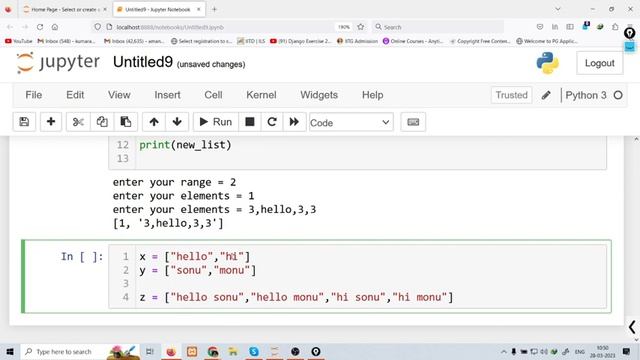Open the Online Courses bookmark
Viewport: 640px width, 360px height.
413,41
